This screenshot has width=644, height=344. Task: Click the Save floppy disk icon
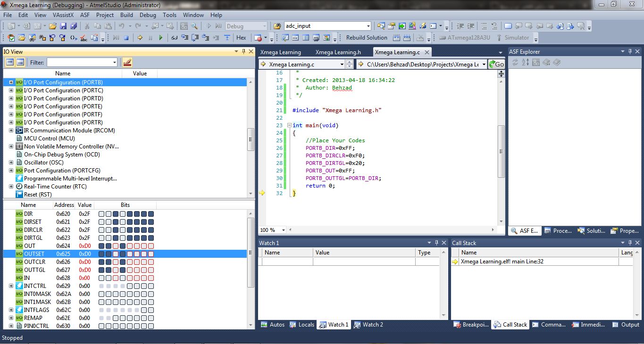[x=62, y=26]
